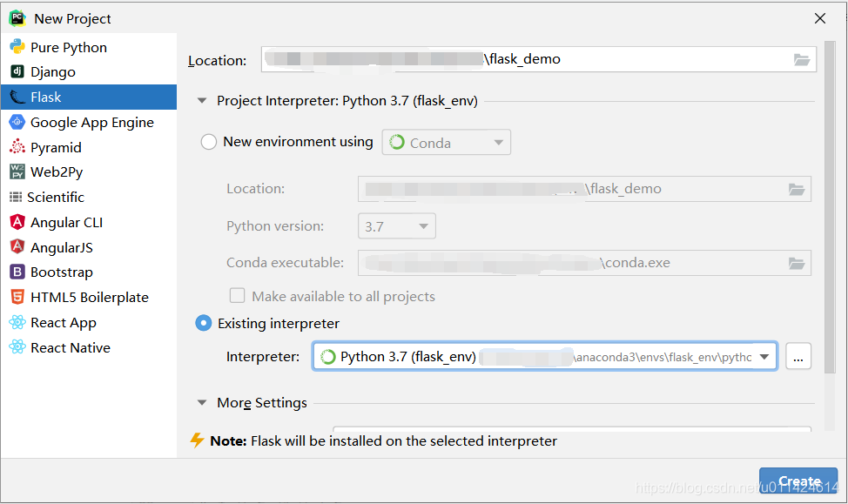This screenshot has height=504, width=848.
Task: Click the Angular CLI shield icon
Action: click(x=17, y=222)
